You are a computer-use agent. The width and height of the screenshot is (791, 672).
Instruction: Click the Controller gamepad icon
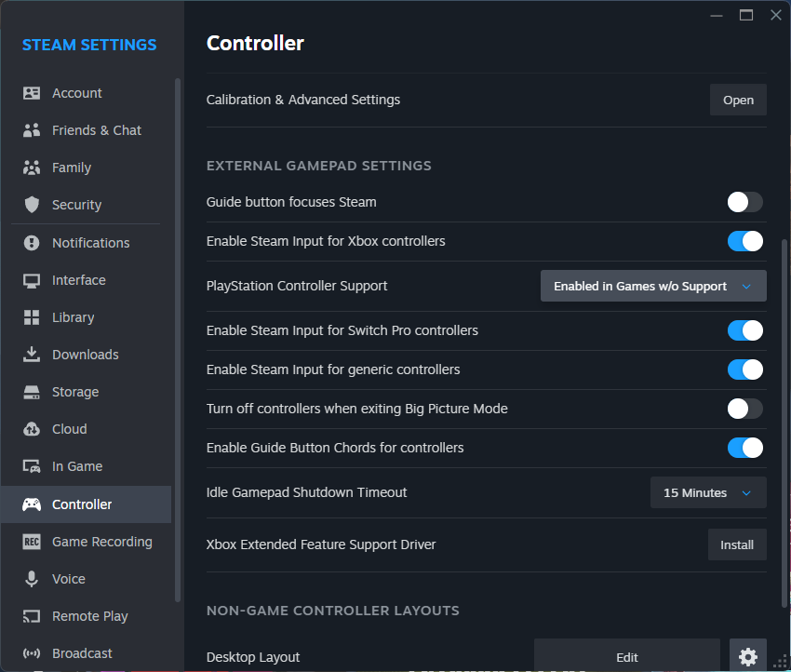tap(32, 504)
